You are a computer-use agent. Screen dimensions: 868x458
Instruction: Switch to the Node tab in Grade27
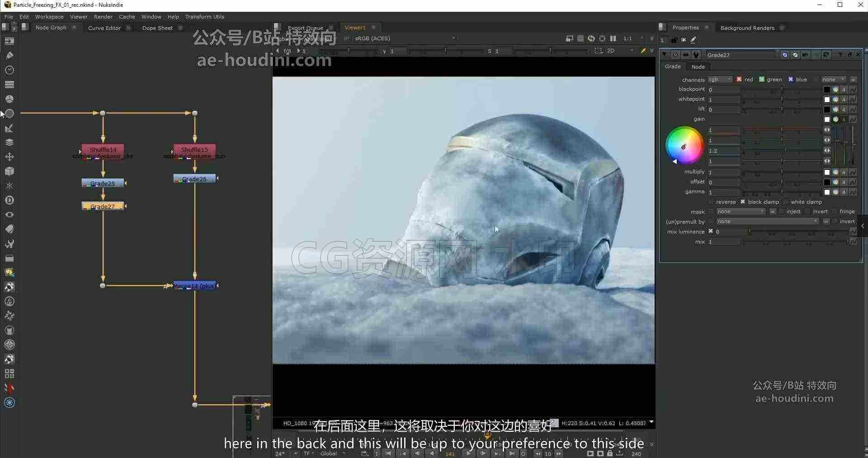(x=698, y=66)
